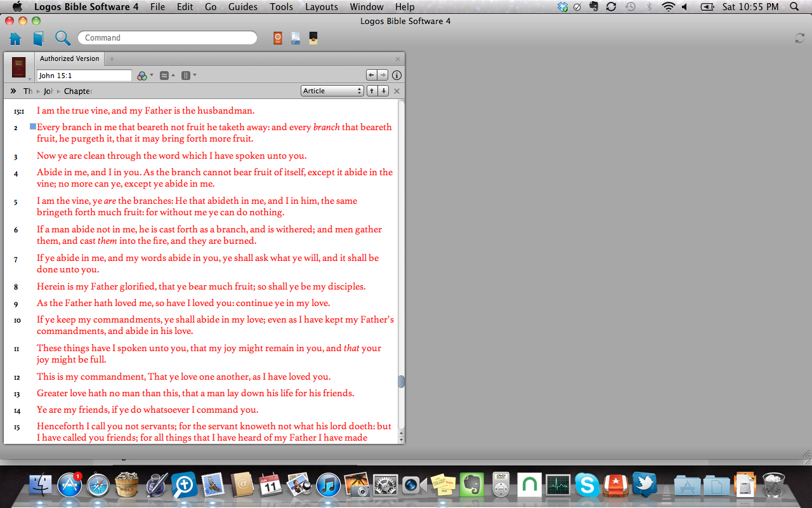Click the blue note marker beside verse 2
Viewport: 812px width, 508px height.
[33, 126]
